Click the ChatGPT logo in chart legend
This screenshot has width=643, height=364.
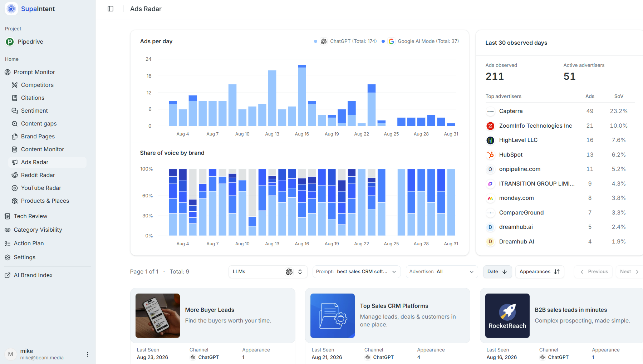tap(324, 41)
